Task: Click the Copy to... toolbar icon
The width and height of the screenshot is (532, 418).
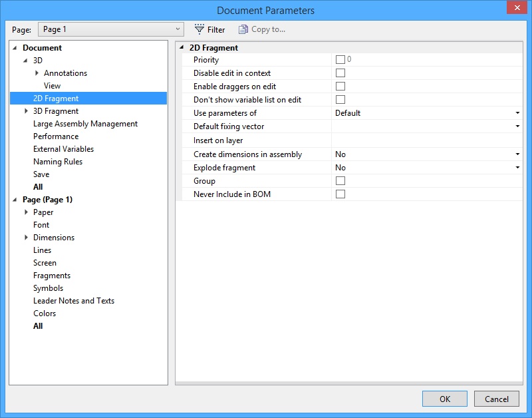Action: [x=243, y=29]
